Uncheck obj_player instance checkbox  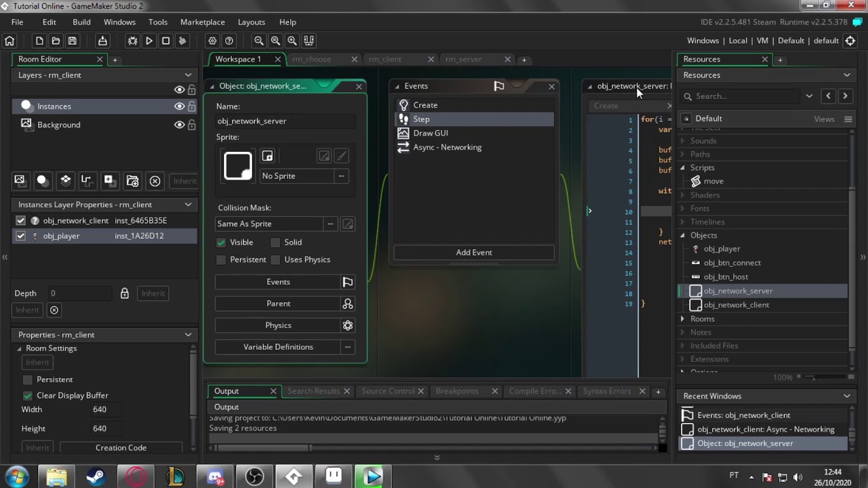coord(20,236)
